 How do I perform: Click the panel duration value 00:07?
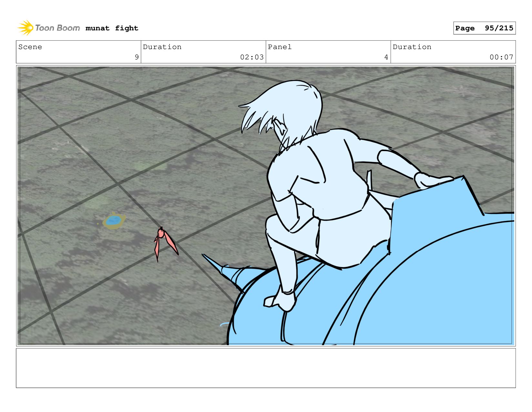(x=501, y=57)
